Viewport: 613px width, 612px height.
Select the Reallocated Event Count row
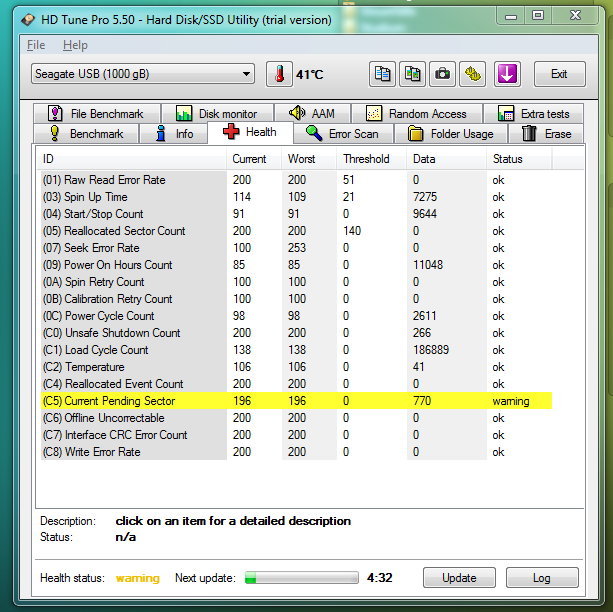(296, 384)
